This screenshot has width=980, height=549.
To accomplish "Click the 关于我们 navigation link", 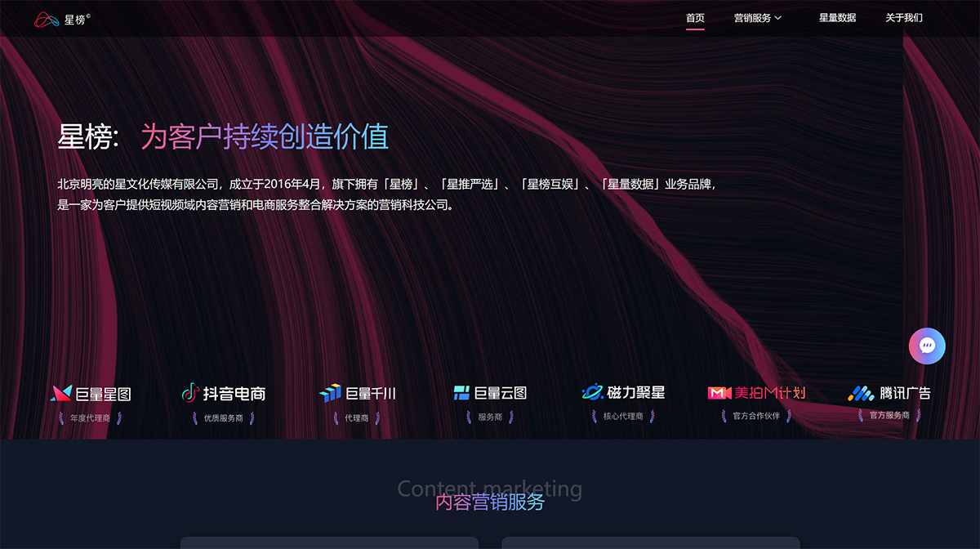I will 903,17.
